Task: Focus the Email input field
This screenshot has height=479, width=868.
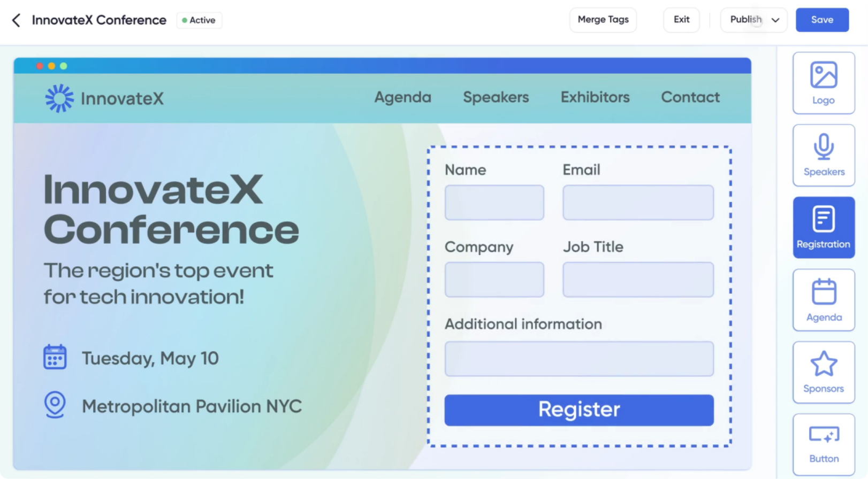Action: point(638,203)
